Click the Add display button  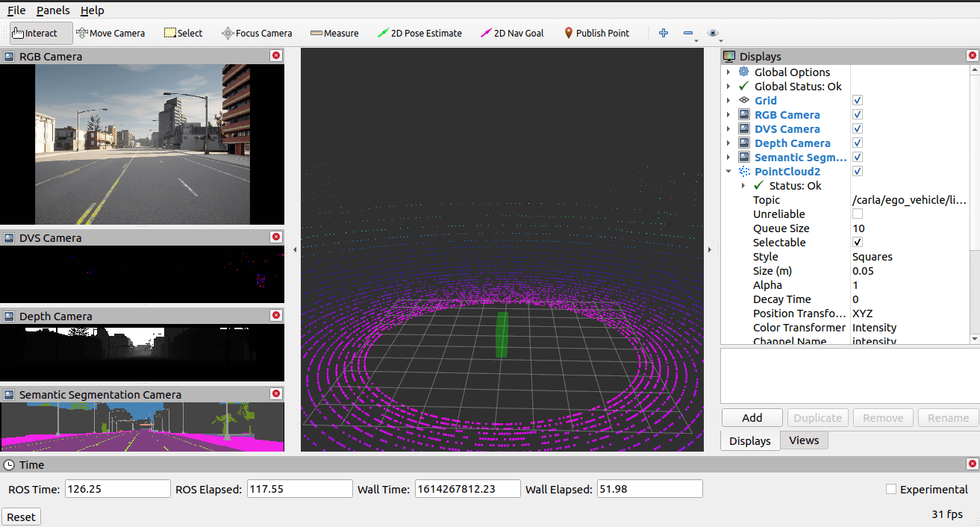click(x=752, y=418)
